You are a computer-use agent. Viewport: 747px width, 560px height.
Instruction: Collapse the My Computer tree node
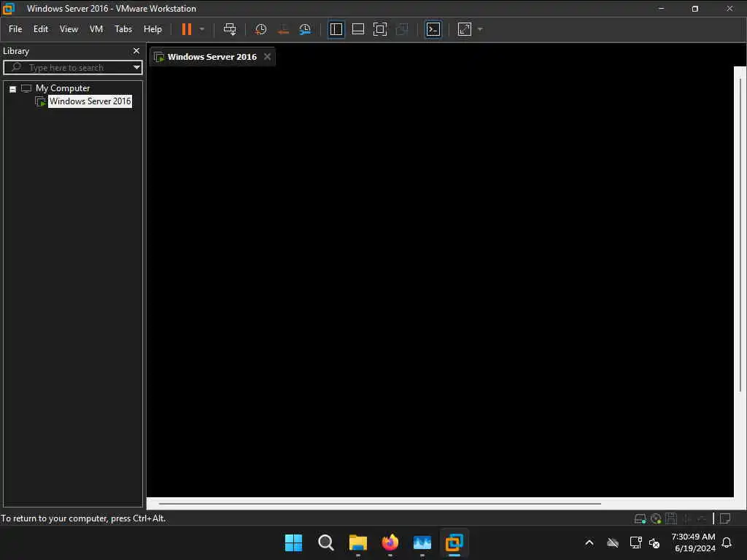pos(13,89)
